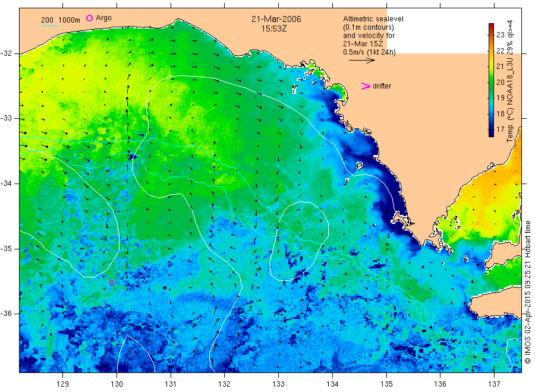Click longitude axis label 130
This screenshot has height=392, width=535.
[117, 384]
